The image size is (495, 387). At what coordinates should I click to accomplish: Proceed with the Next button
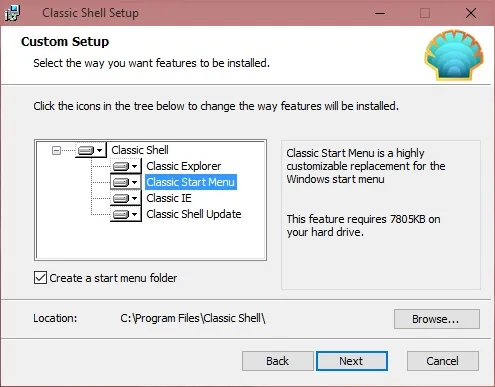[x=352, y=361]
